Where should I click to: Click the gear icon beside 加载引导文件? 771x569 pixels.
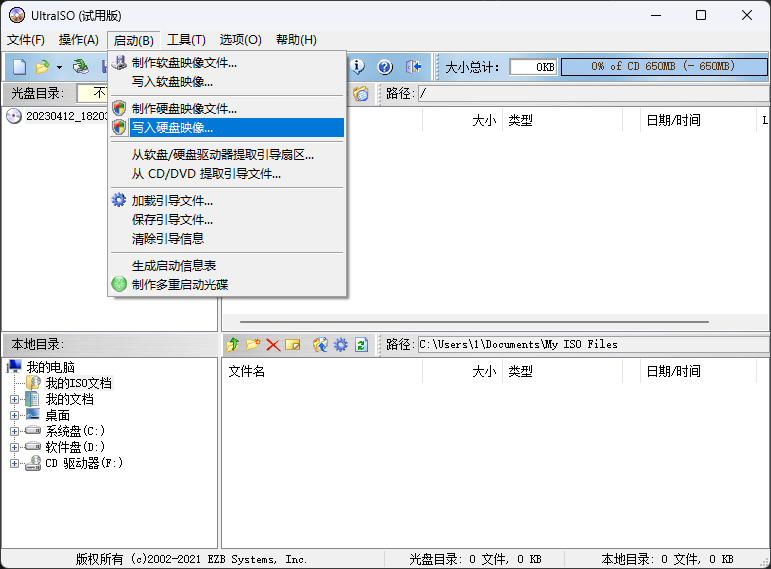point(119,200)
